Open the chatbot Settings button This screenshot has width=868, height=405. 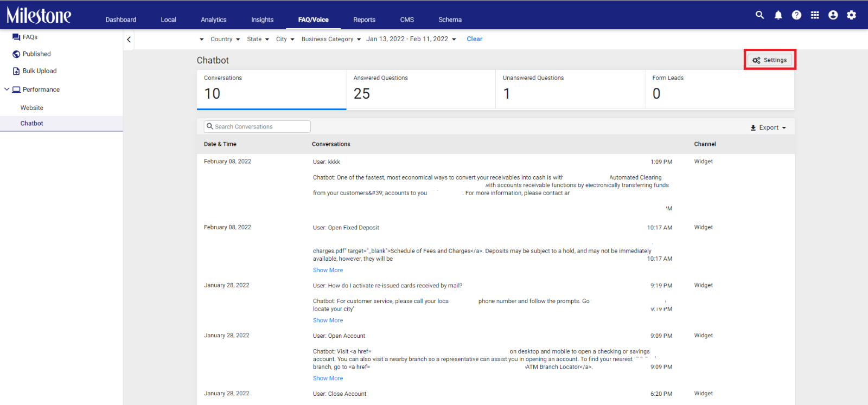(769, 60)
